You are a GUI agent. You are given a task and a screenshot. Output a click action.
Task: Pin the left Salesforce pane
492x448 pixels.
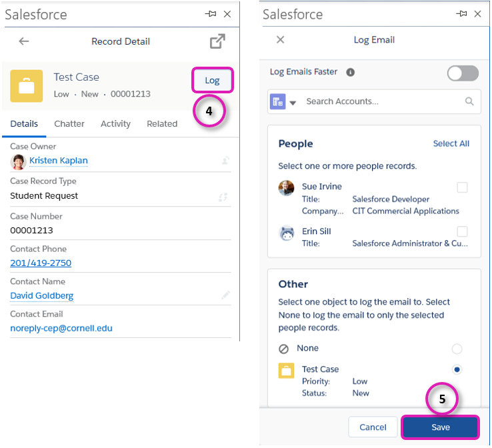point(210,14)
